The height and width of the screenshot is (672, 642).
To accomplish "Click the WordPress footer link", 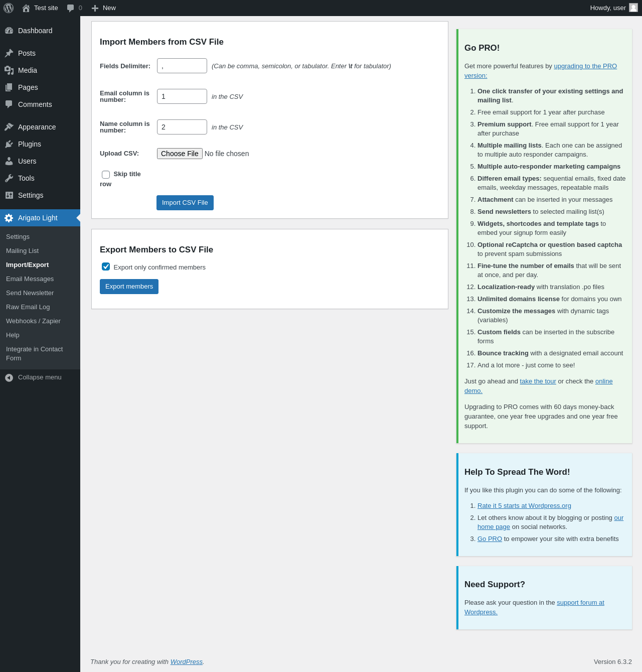I will coord(186,662).
